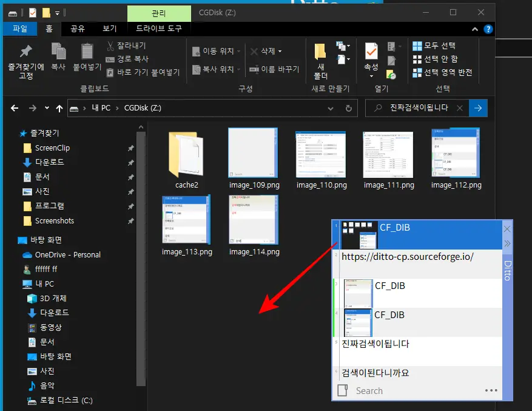Click 잘라내기 cut scissors icon
This screenshot has height=411, width=532.
pos(110,46)
